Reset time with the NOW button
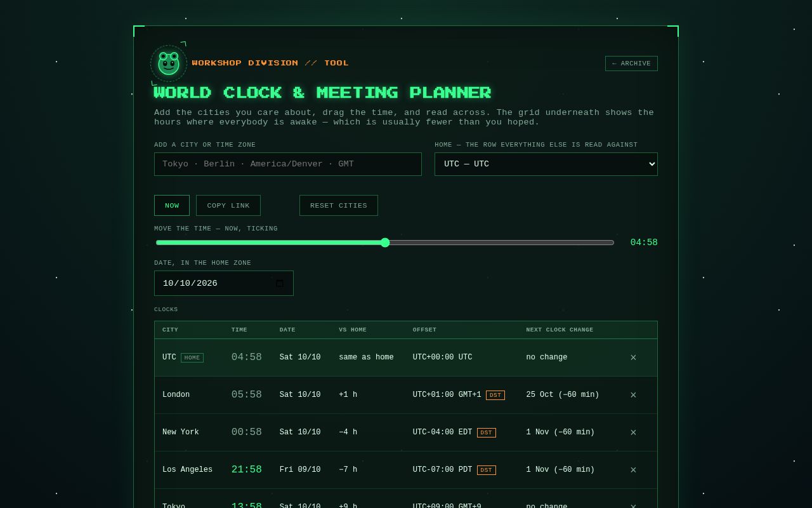This screenshot has width=812, height=508. point(172,205)
